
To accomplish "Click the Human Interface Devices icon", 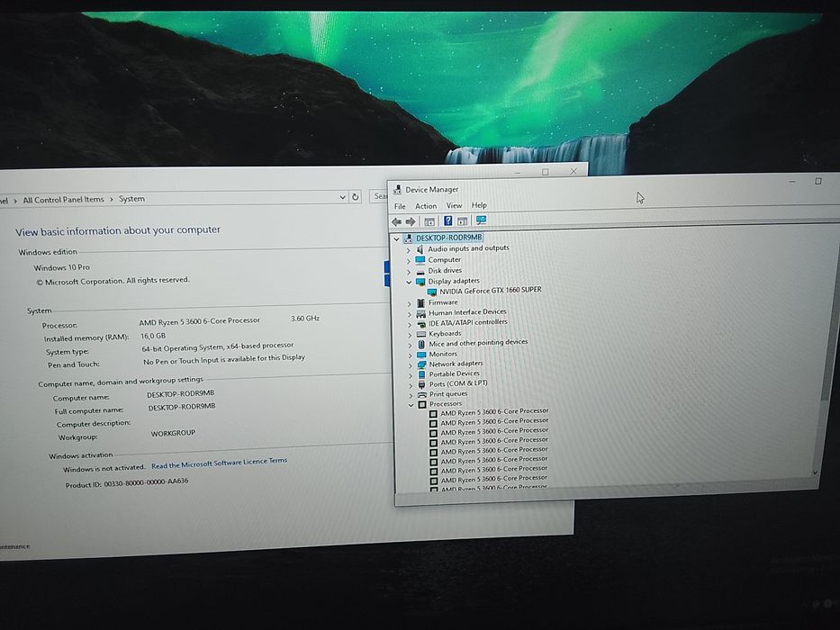I will 421,313.
